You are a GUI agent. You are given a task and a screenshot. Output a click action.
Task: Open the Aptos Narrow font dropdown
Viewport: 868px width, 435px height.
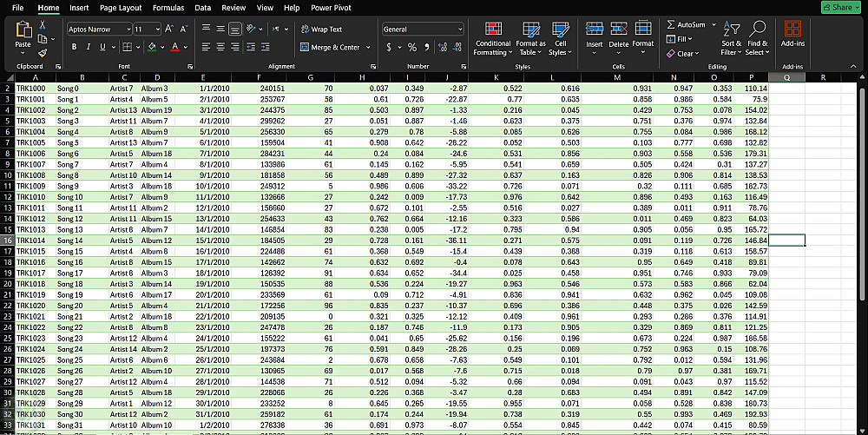(128, 29)
